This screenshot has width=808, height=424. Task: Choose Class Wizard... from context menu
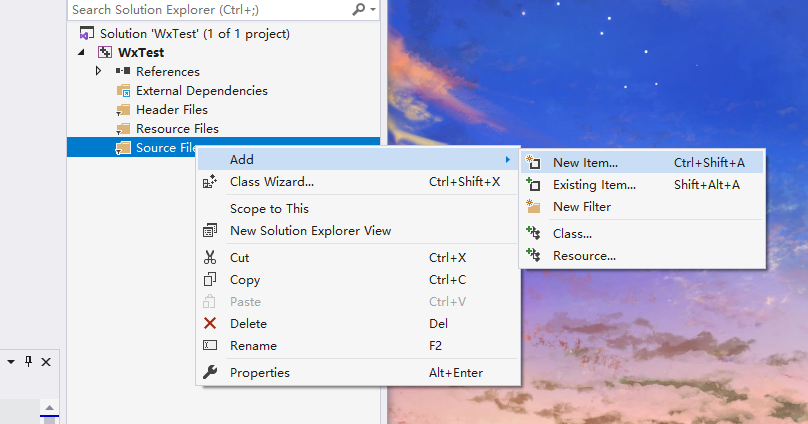pyautogui.click(x=357, y=182)
